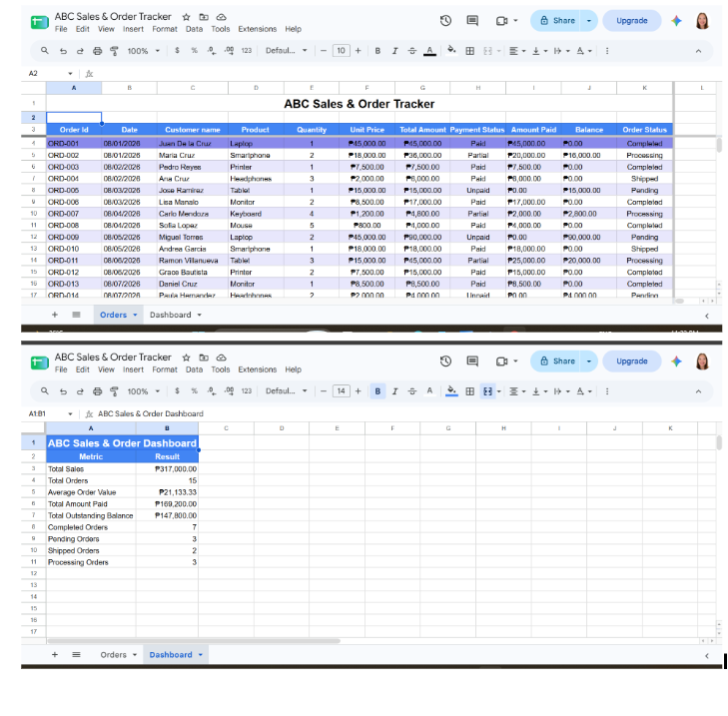Screen dimensions: 728x716
Task: Decrease font size in the lower Dashboard window
Action: pyautogui.click(x=324, y=391)
